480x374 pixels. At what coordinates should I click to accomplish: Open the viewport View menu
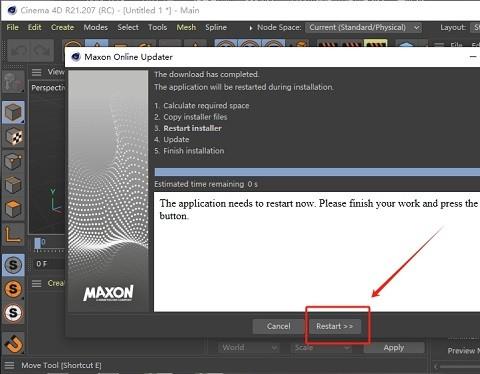tap(55, 72)
